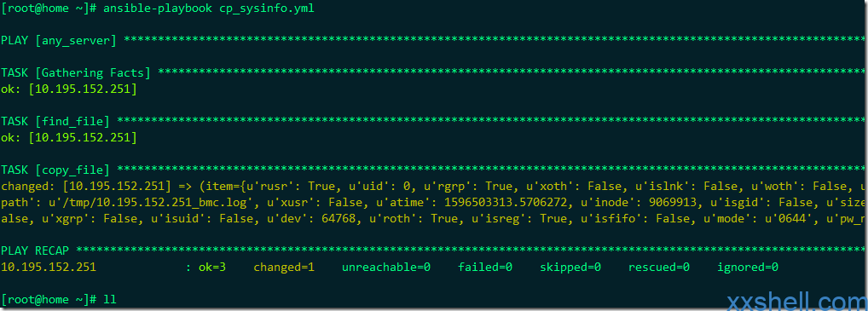This screenshot has height=311, width=868.
Task: Click the ok=3 recap value
Action: point(212,268)
